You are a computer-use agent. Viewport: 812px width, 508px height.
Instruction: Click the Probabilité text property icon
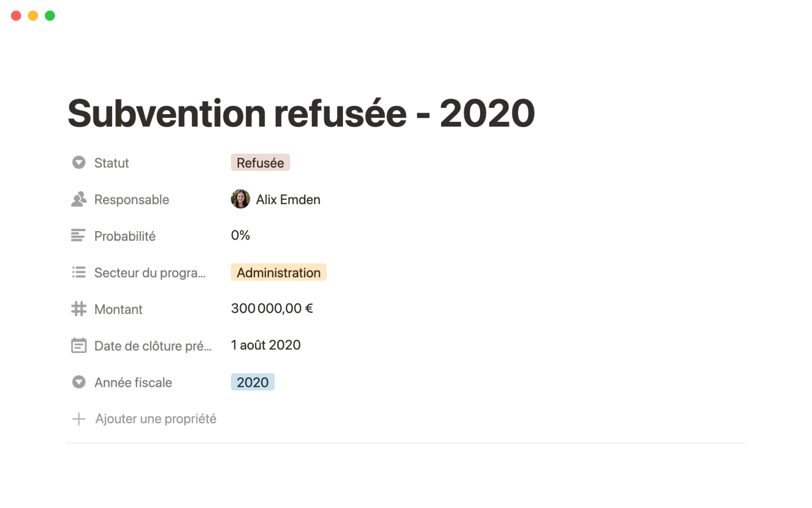(x=78, y=235)
